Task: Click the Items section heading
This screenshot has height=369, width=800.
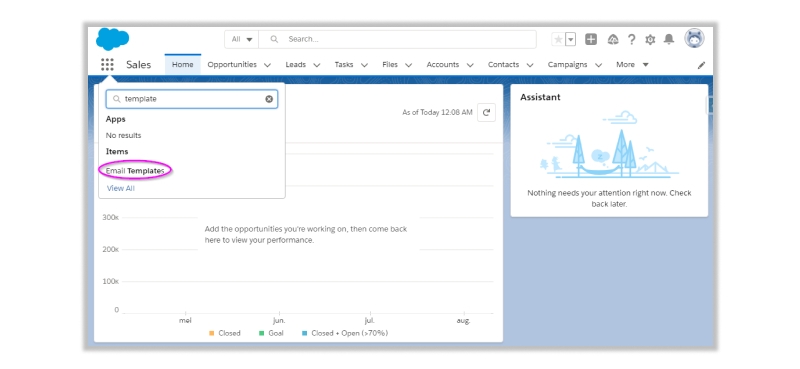Action: coord(117,152)
